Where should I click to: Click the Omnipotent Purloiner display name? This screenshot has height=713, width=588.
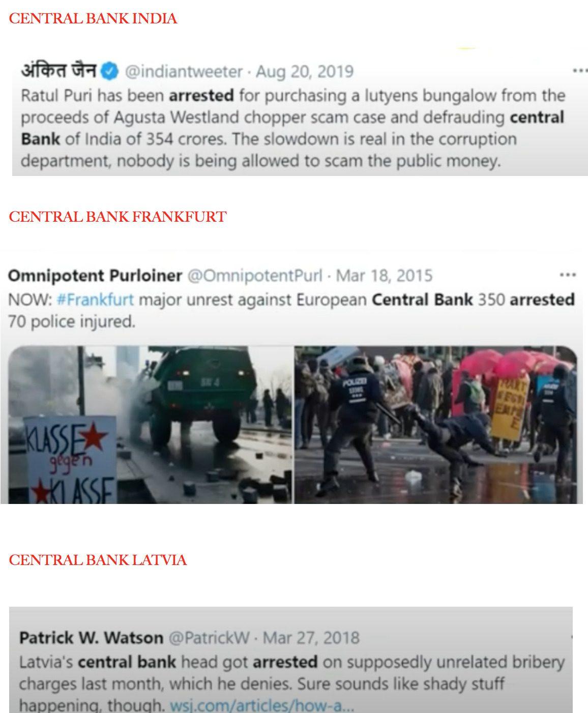[x=95, y=276]
